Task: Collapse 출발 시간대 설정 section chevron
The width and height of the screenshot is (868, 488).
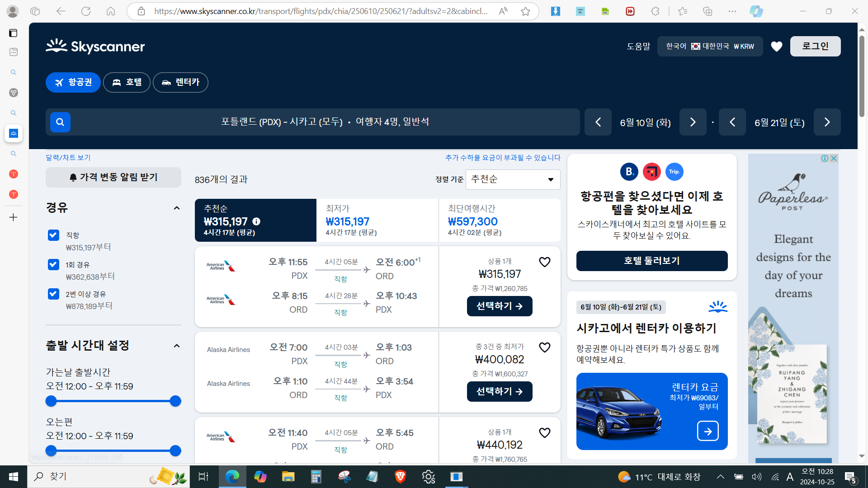Action: pos(176,346)
